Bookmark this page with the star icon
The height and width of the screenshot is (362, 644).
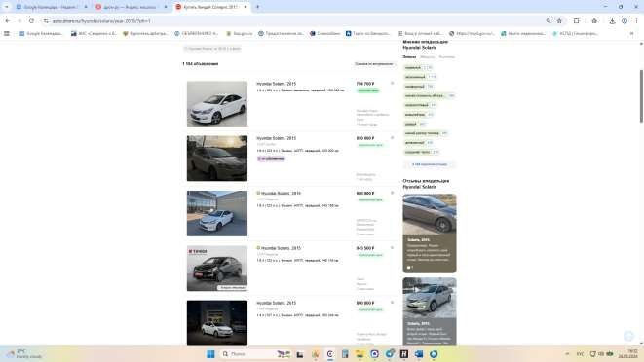pyautogui.click(x=559, y=21)
